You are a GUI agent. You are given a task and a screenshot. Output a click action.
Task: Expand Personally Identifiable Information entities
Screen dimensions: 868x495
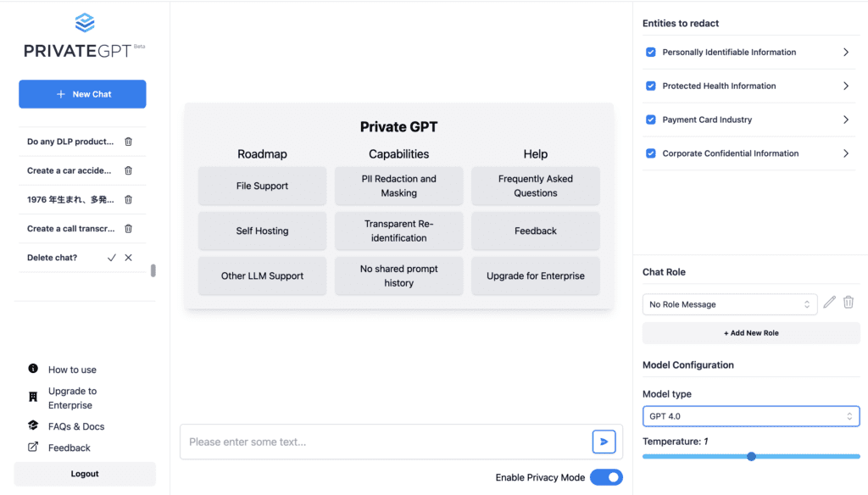[846, 52]
